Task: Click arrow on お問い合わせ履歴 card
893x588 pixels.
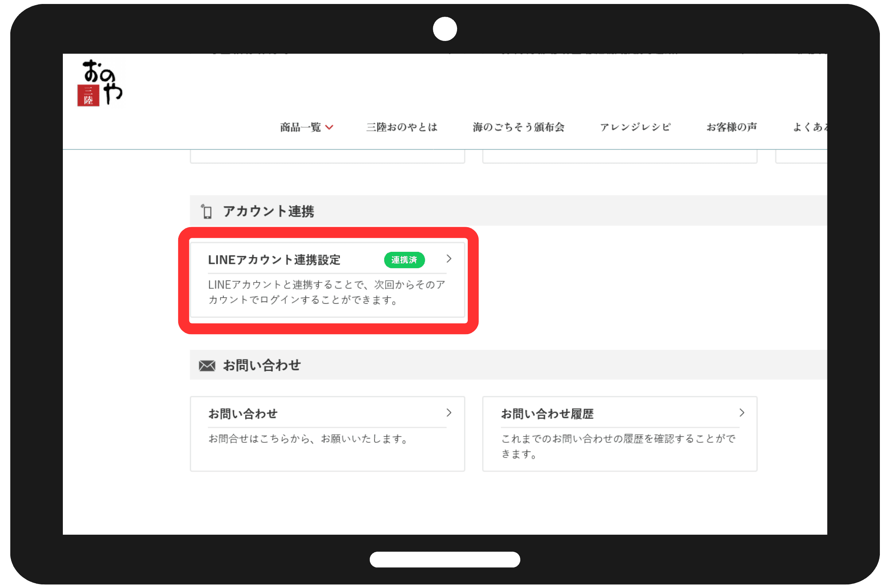Action: (741, 413)
